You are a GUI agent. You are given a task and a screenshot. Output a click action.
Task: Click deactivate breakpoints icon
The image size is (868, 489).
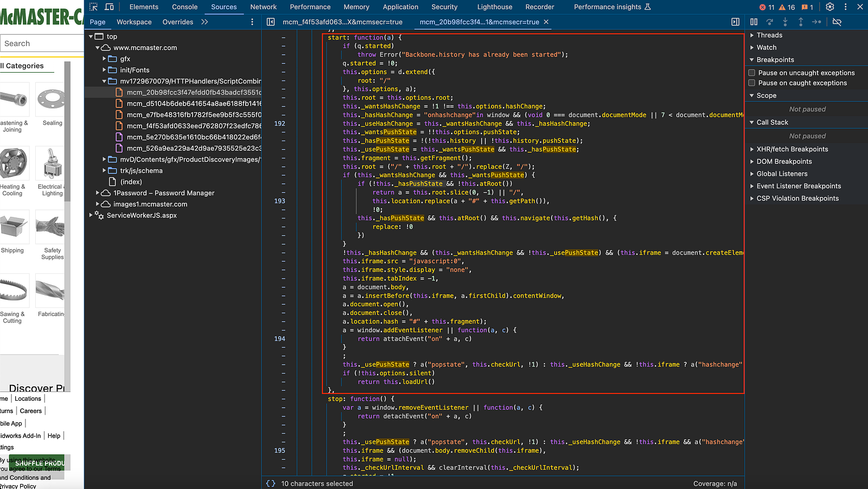837,22
